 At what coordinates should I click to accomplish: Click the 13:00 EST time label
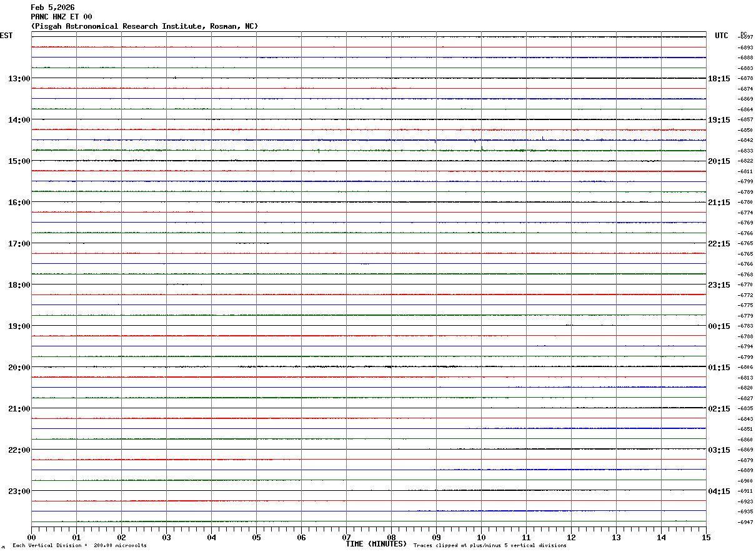click(19, 78)
